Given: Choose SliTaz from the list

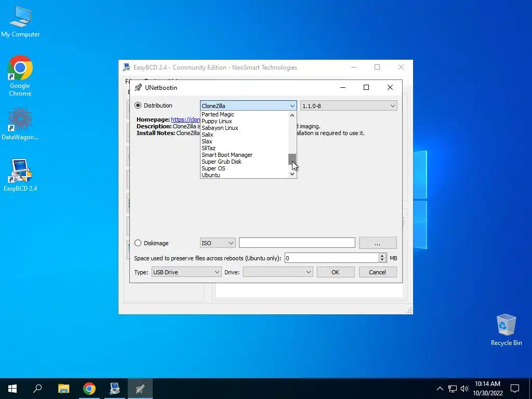Looking at the screenshot, I should 244,148.
